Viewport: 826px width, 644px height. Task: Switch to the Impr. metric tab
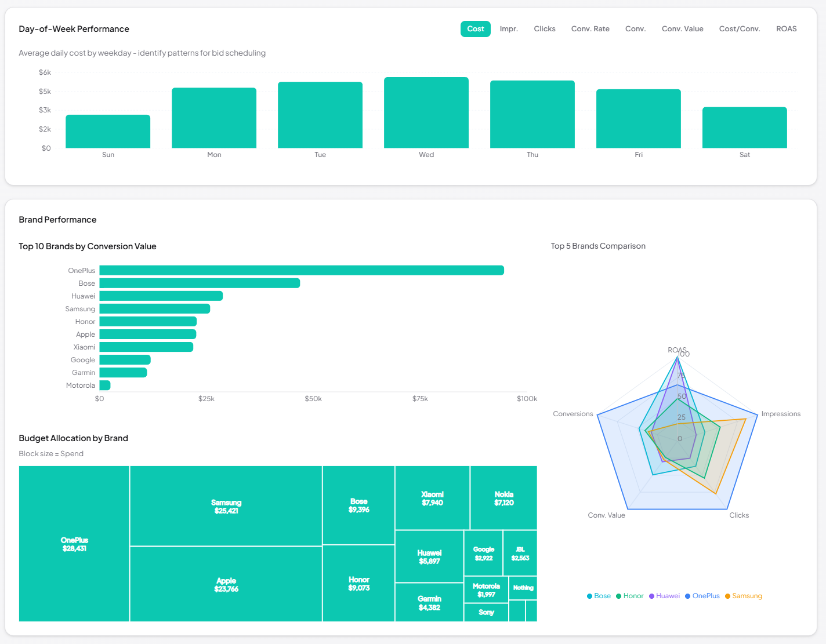pos(509,28)
